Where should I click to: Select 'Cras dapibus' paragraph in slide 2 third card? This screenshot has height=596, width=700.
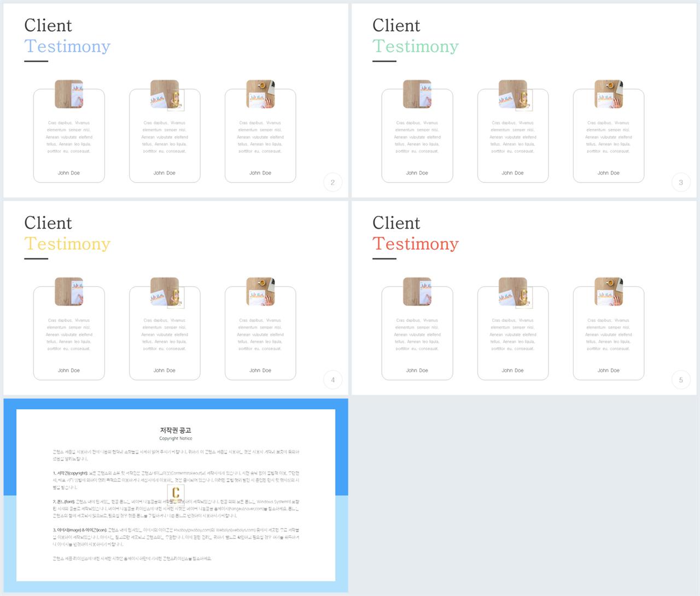point(260,137)
